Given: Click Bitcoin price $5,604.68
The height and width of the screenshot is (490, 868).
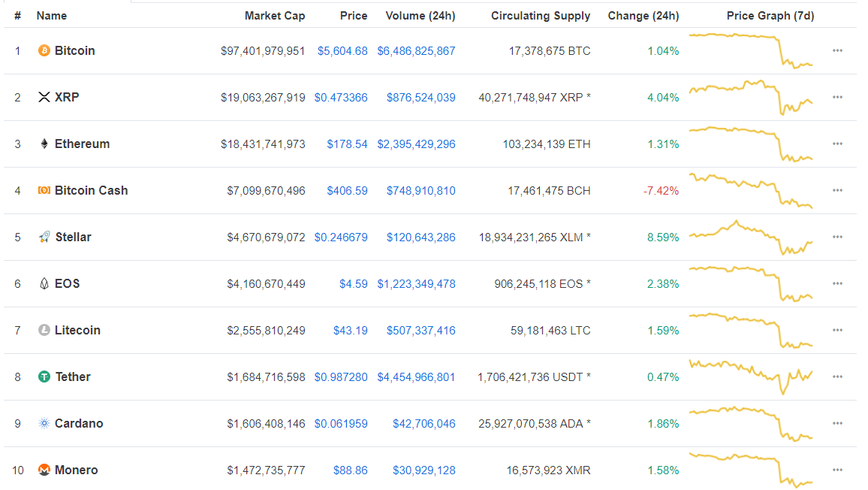Looking at the screenshot, I should tap(342, 51).
